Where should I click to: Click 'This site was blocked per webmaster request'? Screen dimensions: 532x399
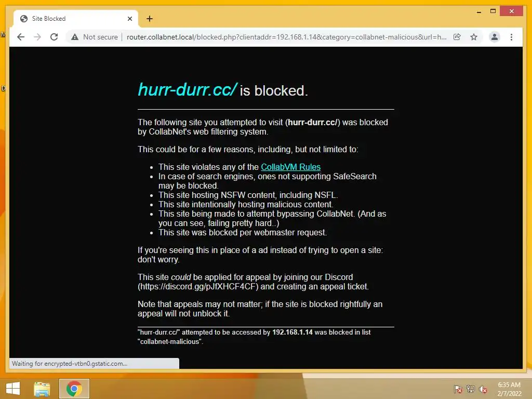[x=242, y=232]
